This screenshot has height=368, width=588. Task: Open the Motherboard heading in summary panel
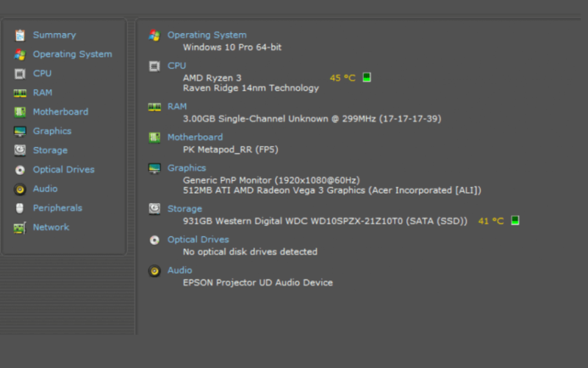195,138
